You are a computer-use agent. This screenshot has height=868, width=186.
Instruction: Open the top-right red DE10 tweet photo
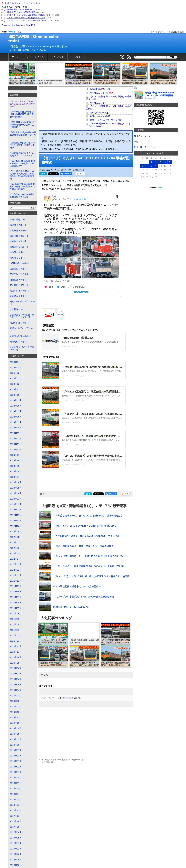pyautogui.click(x=100, y=246)
